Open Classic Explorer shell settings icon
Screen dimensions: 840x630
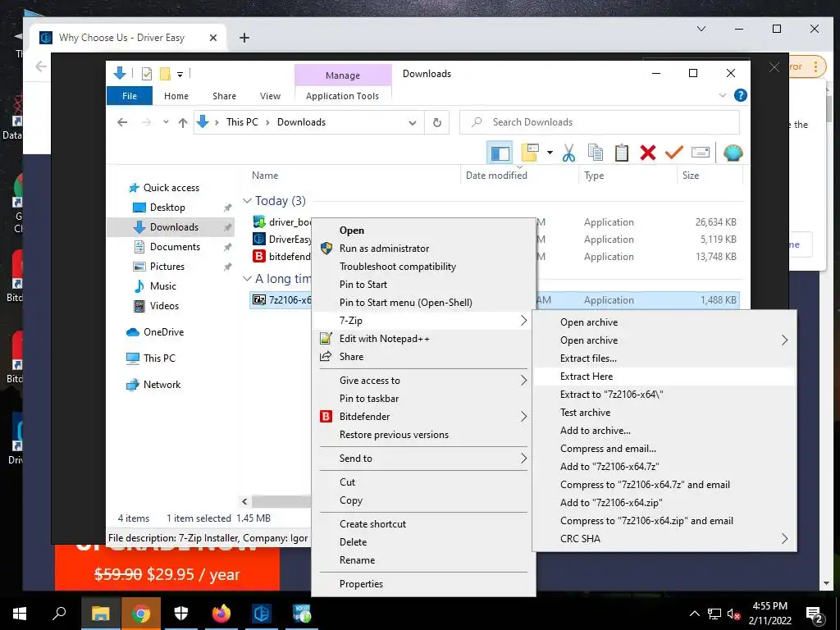click(733, 153)
